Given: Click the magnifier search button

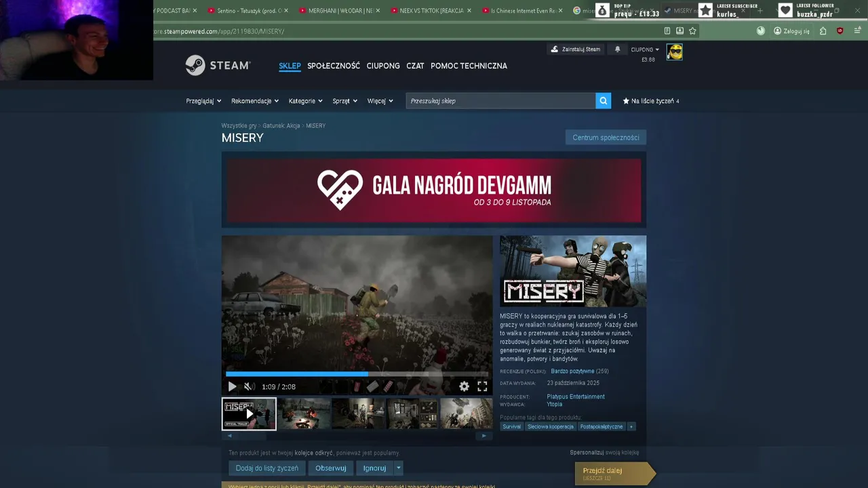Looking at the screenshot, I should (603, 101).
